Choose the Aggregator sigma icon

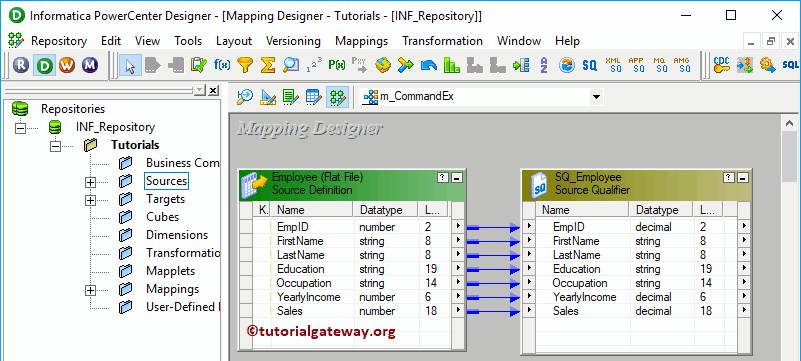pyautogui.click(x=268, y=65)
